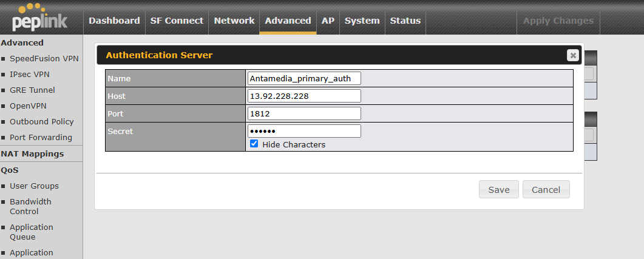This screenshot has height=259, width=644.
Task: Click the Port number field
Action: click(x=304, y=113)
